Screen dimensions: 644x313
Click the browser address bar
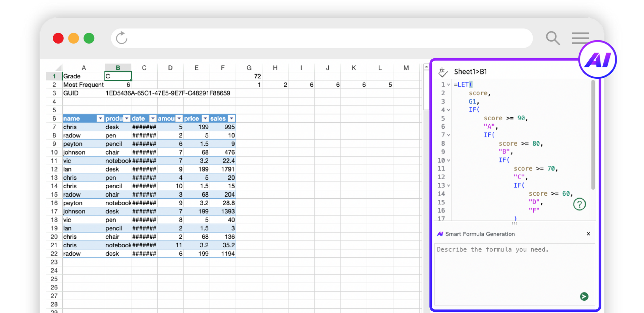(x=322, y=38)
